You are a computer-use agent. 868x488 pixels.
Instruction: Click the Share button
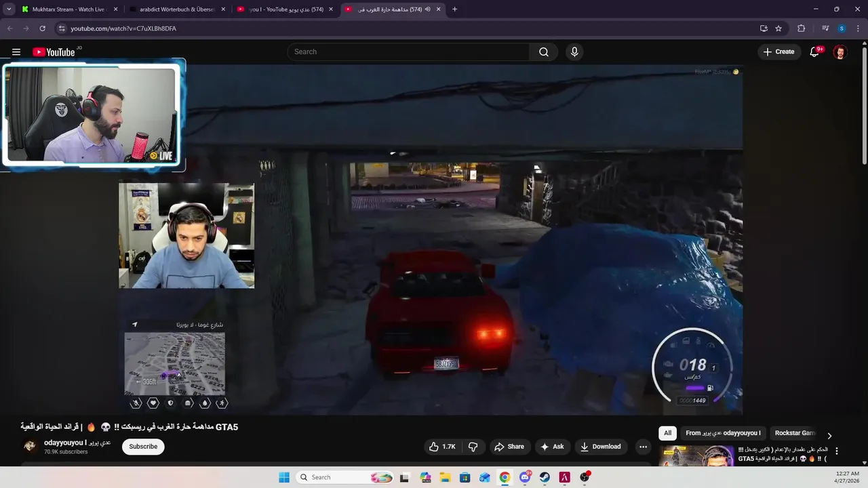point(509,447)
